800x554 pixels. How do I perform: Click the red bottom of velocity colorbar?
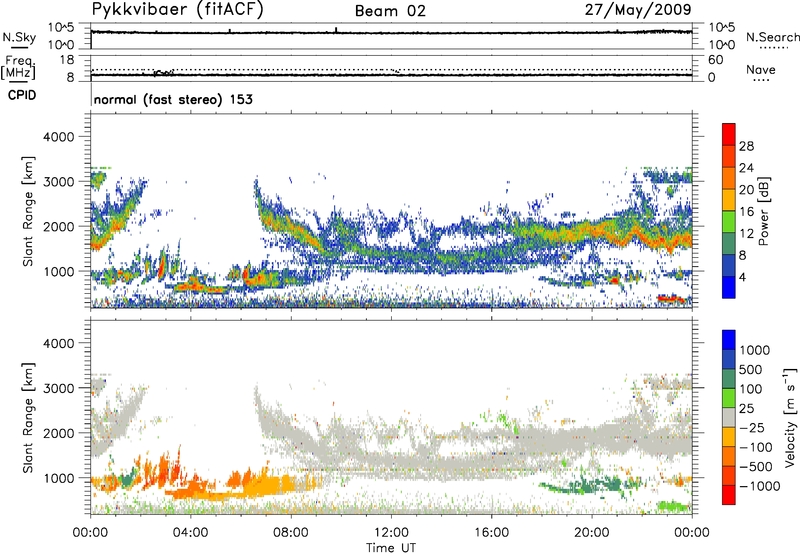tap(729, 495)
